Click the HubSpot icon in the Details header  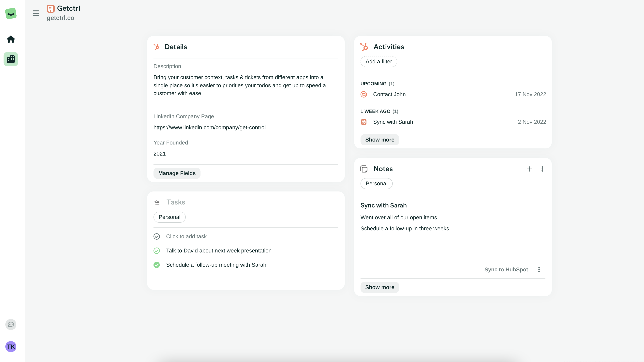tap(156, 47)
